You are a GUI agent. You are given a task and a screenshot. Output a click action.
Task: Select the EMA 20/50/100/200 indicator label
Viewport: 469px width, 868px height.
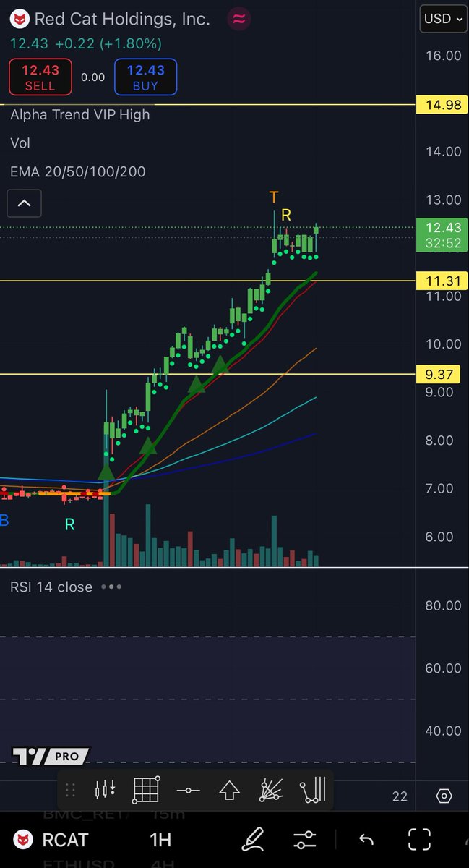click(x=78, y=172)
